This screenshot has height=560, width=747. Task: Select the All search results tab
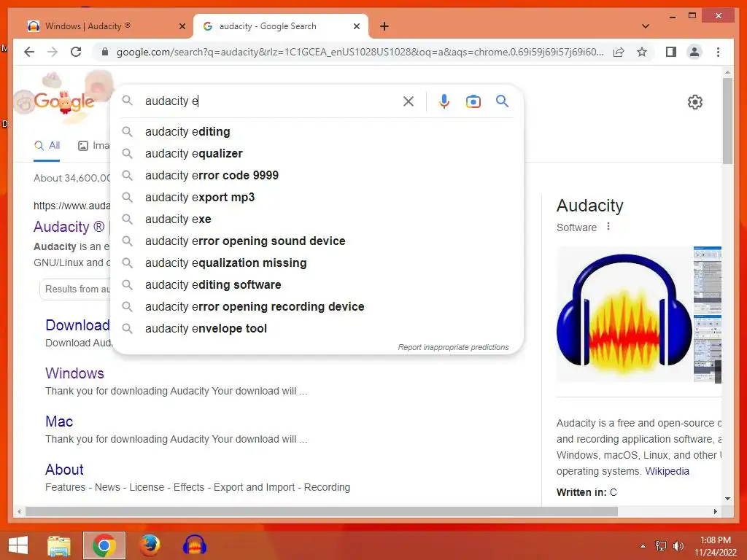click(47, 146)
